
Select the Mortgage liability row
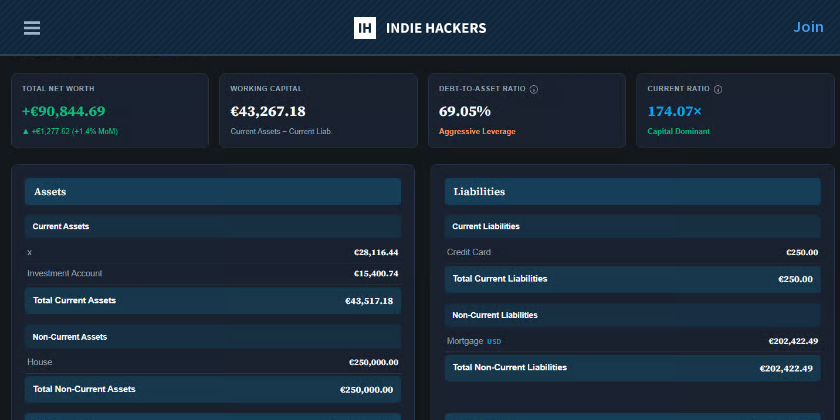pyautogui.click(x=632, y=341)
